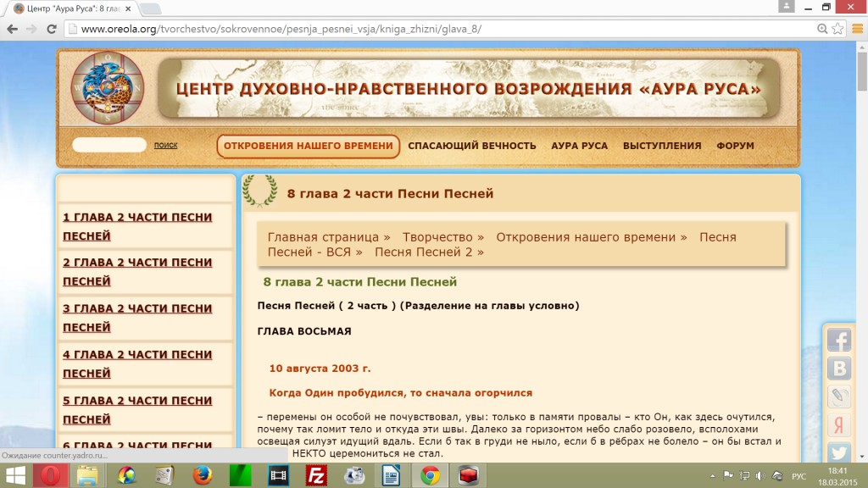This screenshot has width=868, height=488.
Task: Share page via Facebook icon
Action: [x=838, y=341]
